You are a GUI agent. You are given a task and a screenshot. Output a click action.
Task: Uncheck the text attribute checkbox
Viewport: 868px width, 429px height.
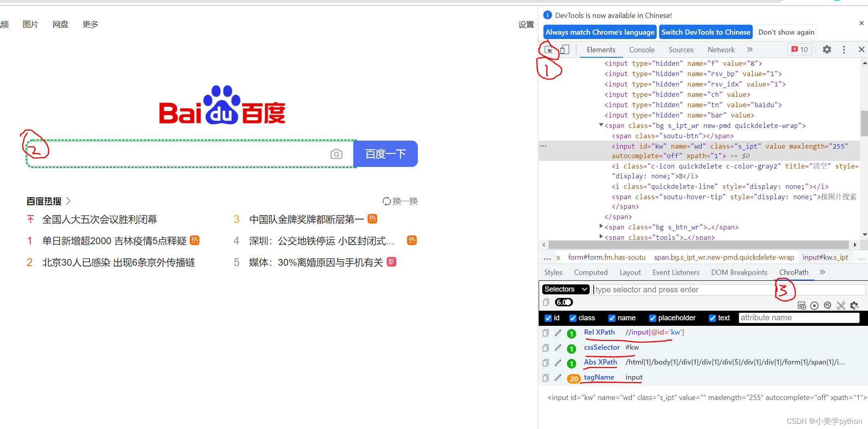coord(713,318)
